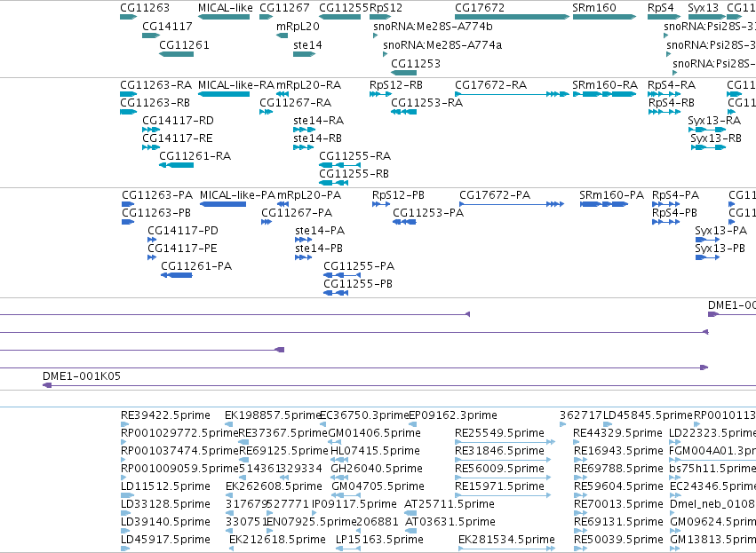Select protein CG14117-PD

pos(183,231)
